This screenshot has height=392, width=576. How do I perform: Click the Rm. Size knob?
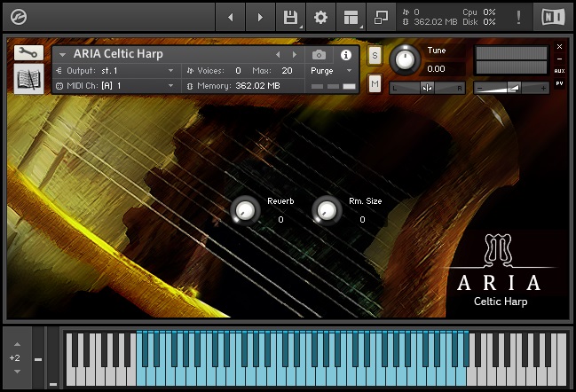coord(327,210)
